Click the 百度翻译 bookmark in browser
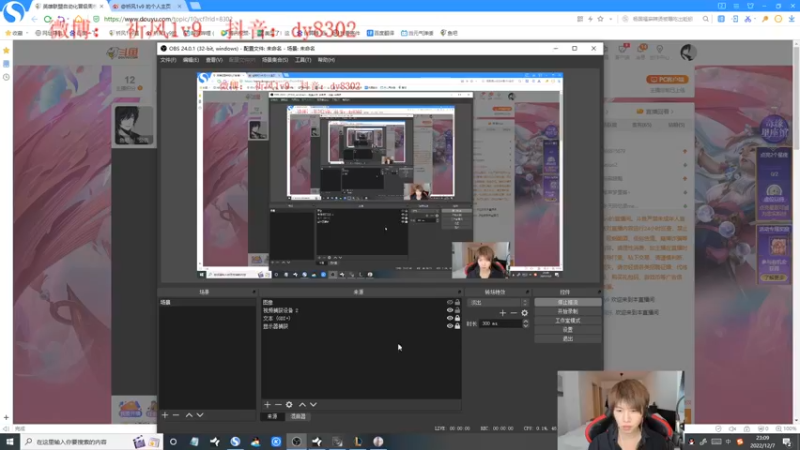Screen dimensions: 800x450 tap(381, 33)
